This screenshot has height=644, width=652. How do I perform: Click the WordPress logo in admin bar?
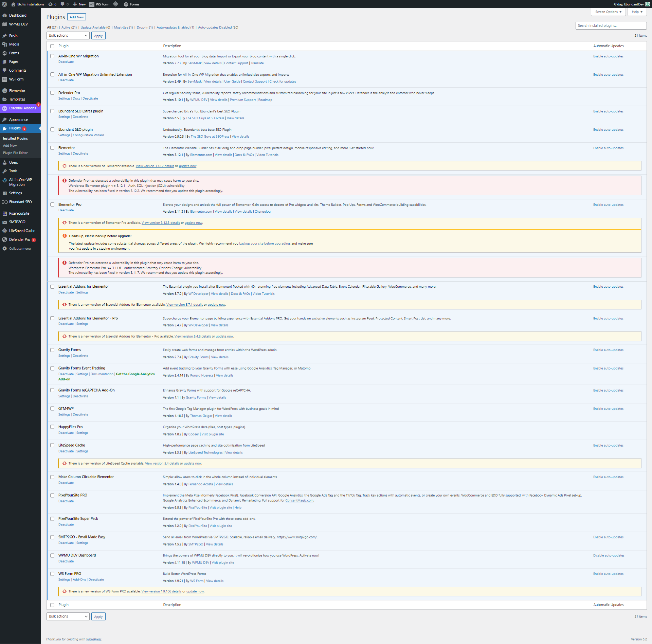click(x=4, y=4)
